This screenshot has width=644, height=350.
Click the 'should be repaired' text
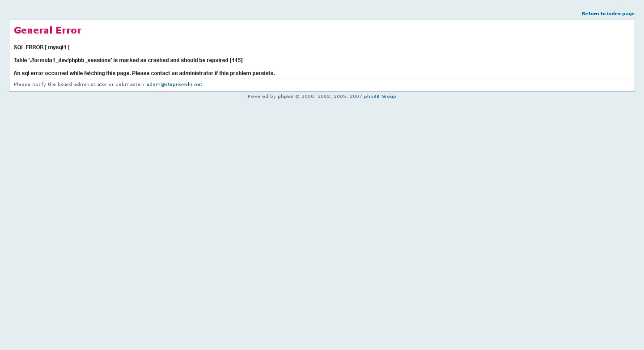[204, 60]
